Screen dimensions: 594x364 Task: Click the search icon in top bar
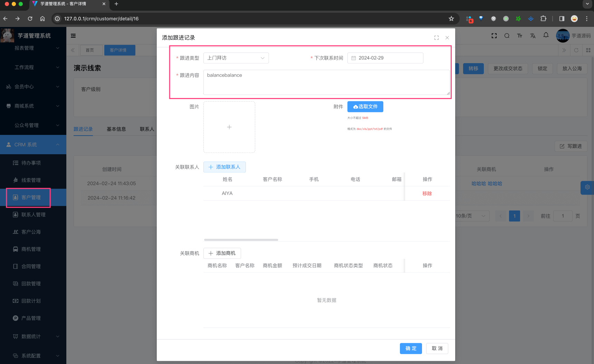(x=507, y=36)
